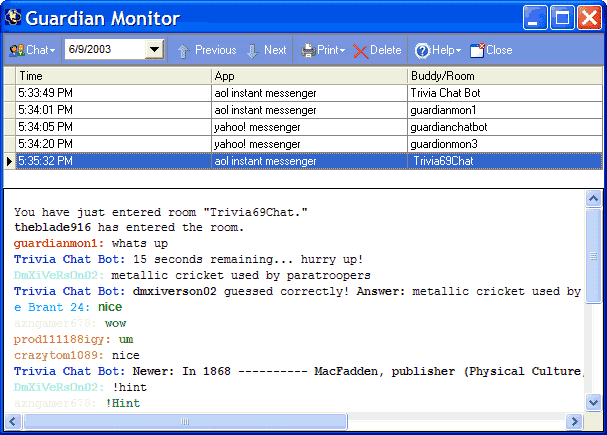This screenshot has height=435, width=607.
Task: Maximize the Guardian Monitor window
Action: coord(562,17)
